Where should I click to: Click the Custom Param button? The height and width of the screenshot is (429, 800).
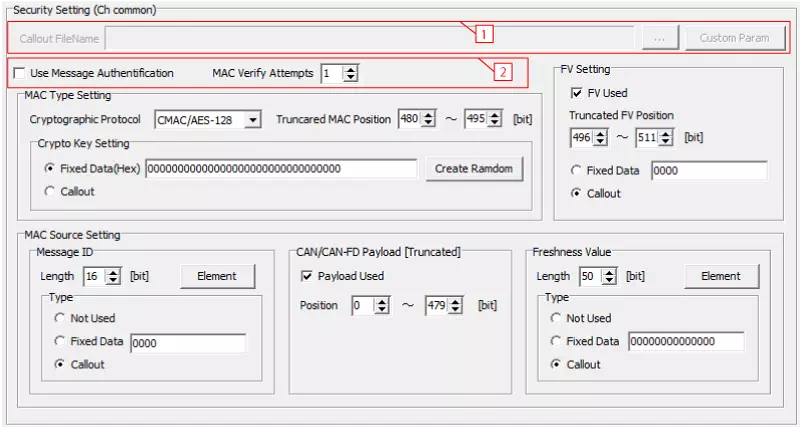[x=735, y=38]
